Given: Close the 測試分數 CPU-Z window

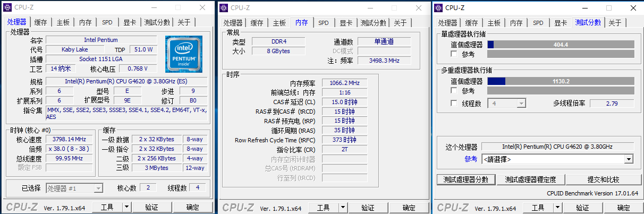Looking at the screenshot, I should coord(632,7).
